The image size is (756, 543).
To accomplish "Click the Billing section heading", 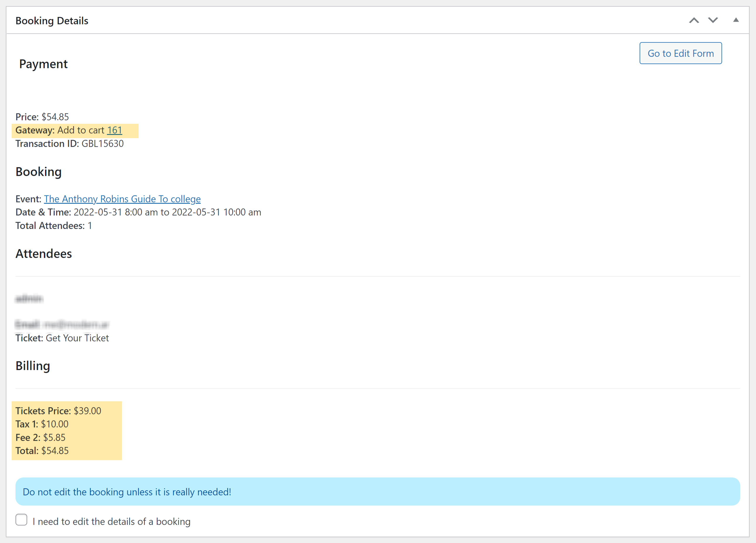I will pyautogui.click(x=33, y=366).
